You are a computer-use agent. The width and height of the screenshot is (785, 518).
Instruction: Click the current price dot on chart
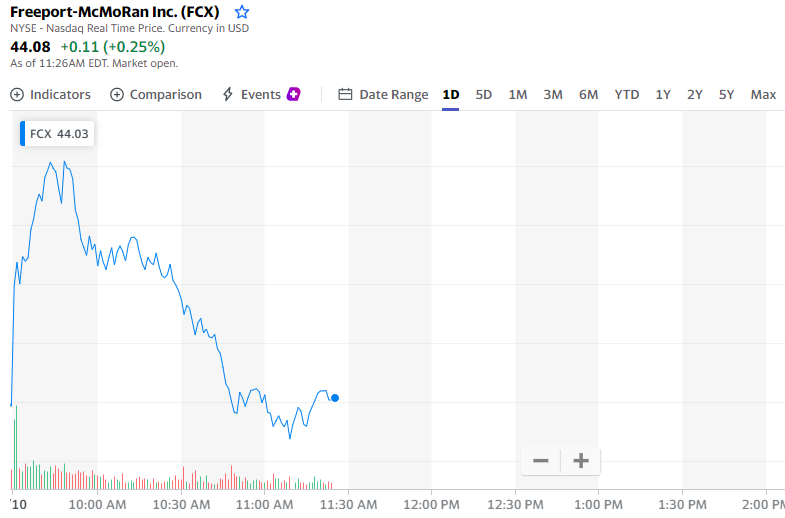point(334,398)
